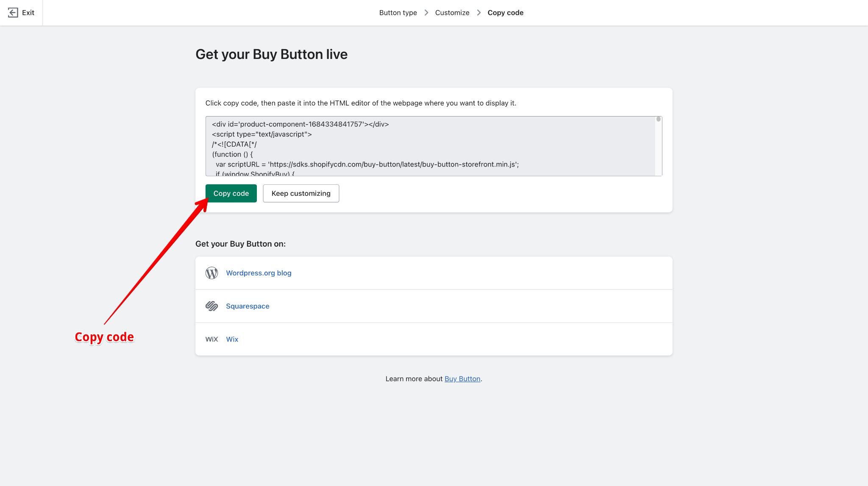The height and width of the screenshot is (486, 868).
Task: Click the Wix logo icon
Action: coord(211,339)
